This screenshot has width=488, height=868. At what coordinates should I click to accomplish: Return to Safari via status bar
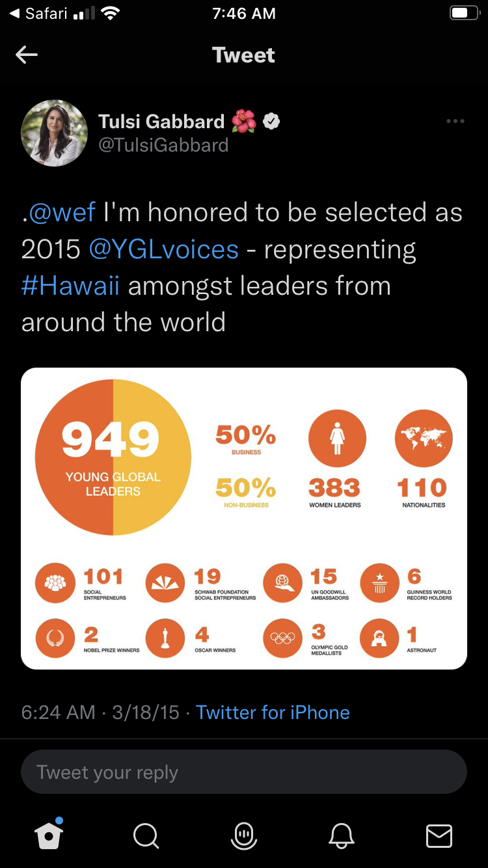(x=39, y=14)
